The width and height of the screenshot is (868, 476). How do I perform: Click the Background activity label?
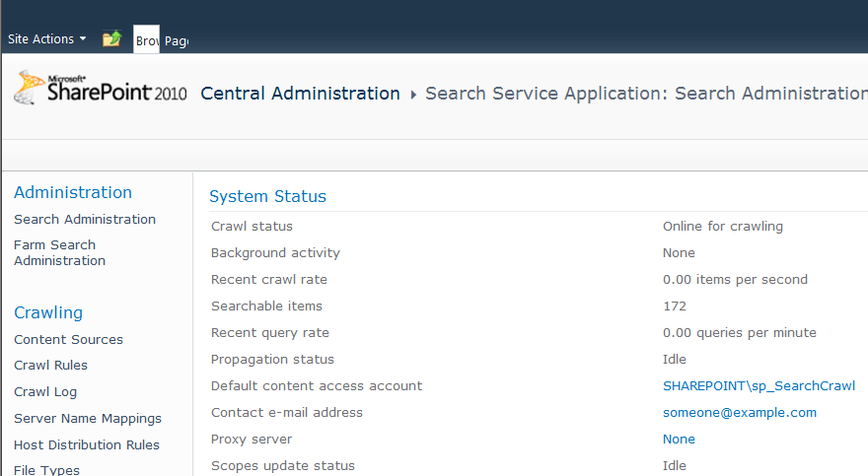coord(275,252)
